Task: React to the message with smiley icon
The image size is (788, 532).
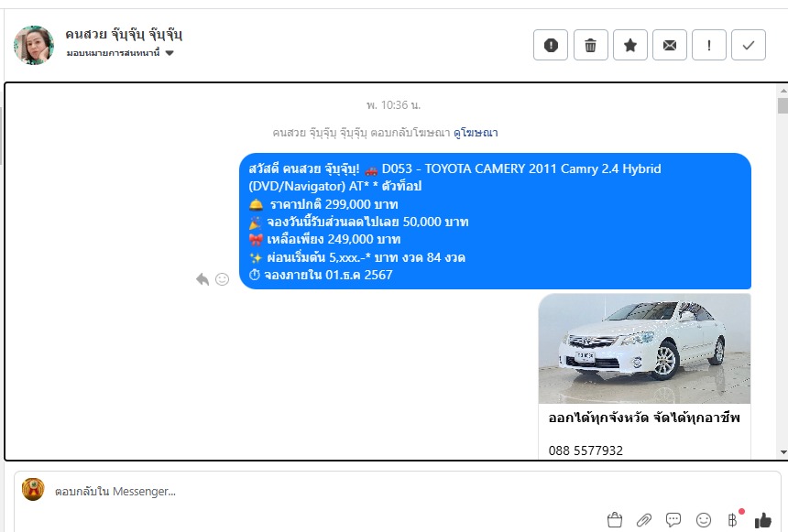Action: click(222, 278)
